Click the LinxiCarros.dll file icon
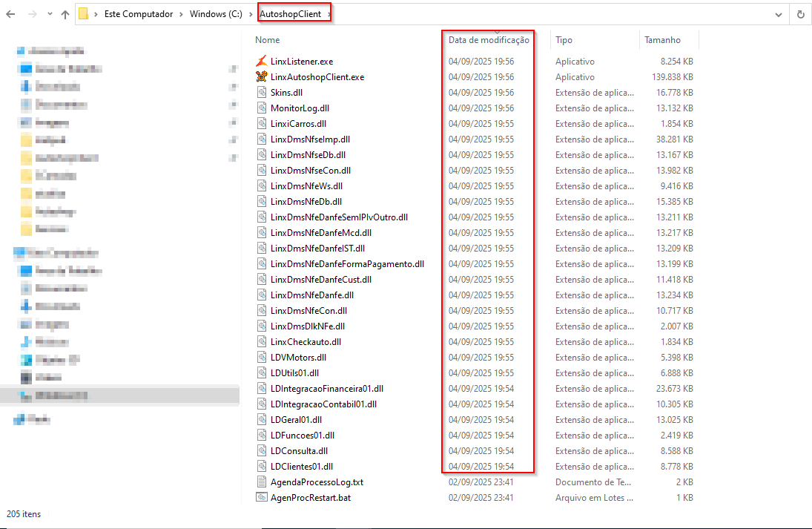 [262, 123]
